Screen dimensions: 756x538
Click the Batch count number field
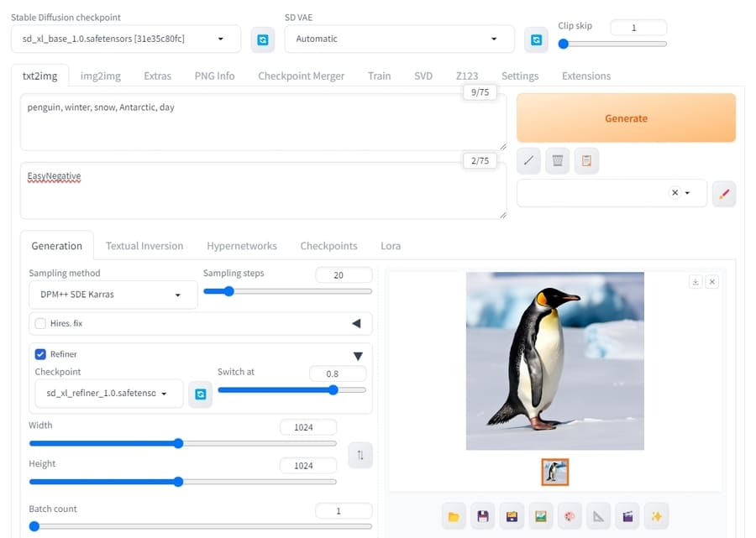pyautogui.click(x=344, y=511)
